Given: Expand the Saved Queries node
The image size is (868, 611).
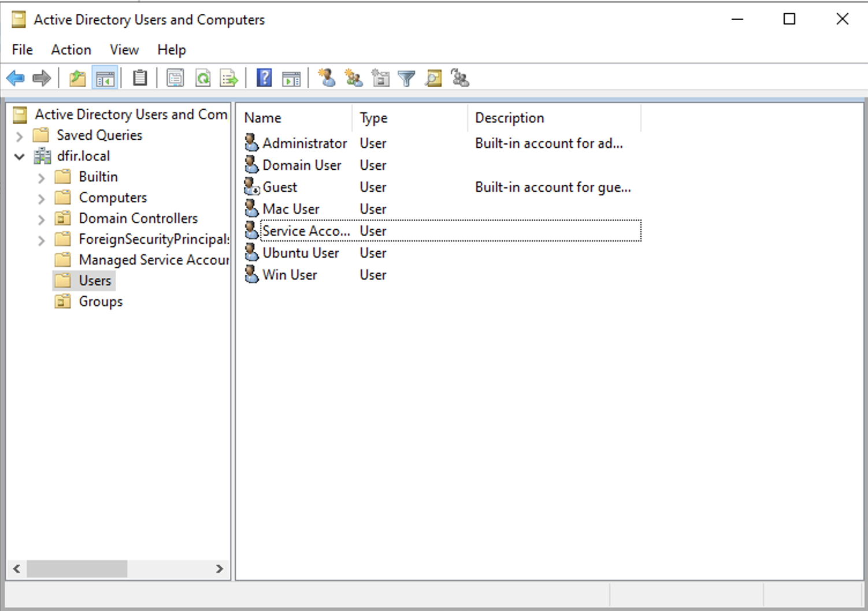Looking at the screenshot, I should [20, 136].
